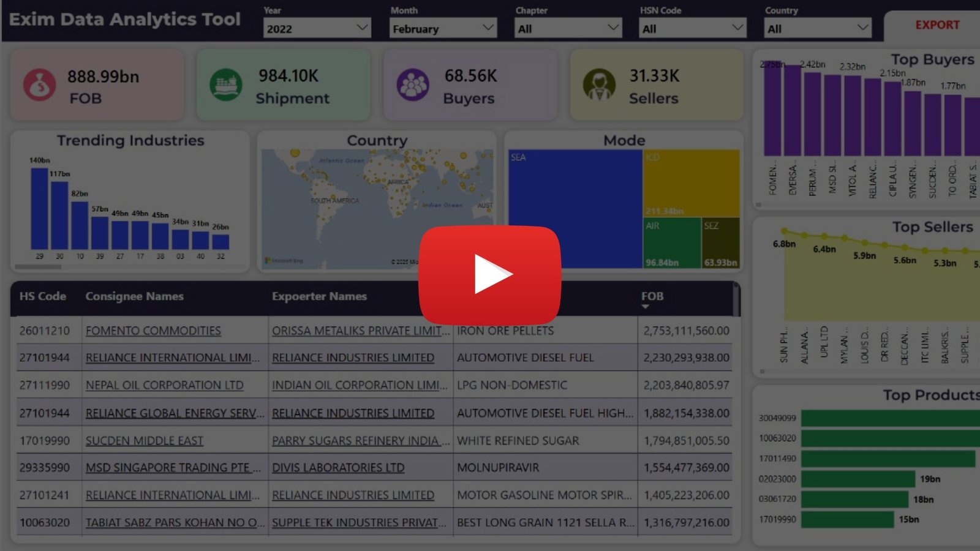Viewport: 980px width, 551px height.
Task: Select the green AIR block in Mode treemap
Action: coord(672,243)
